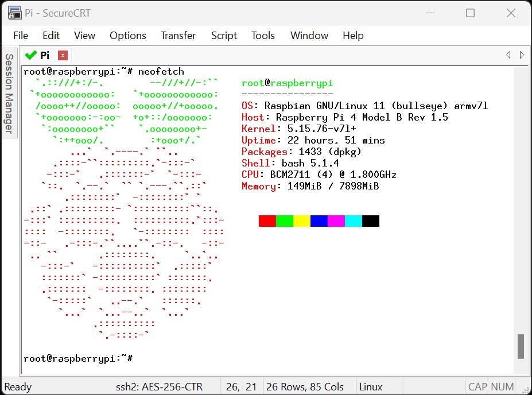Screen dimensions: 532x395
Task: Minimize the SecureCRT window
Action: pyautogui.click(x=430, y=13)
